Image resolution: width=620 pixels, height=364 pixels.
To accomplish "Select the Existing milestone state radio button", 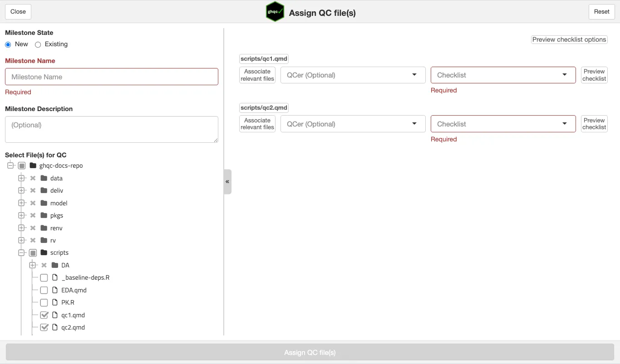I will click(38, 44).
